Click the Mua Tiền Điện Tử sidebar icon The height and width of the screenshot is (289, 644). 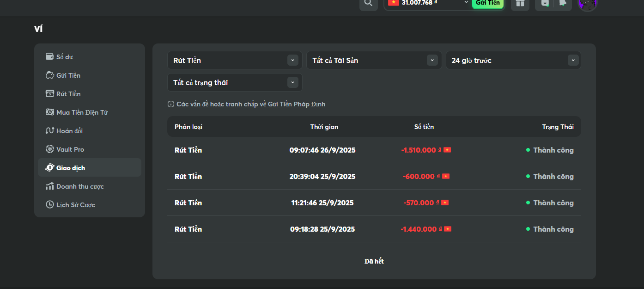tap(50, 112)
